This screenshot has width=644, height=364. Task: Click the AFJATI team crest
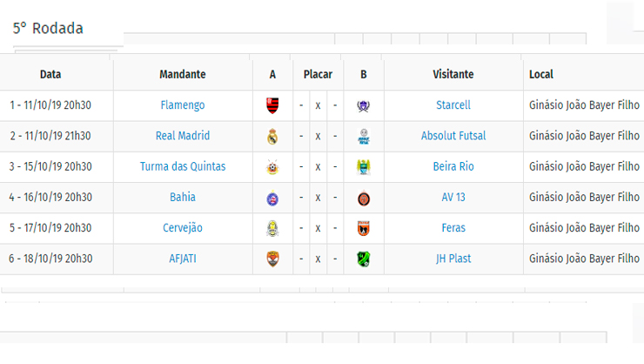[x=272, y=260]
